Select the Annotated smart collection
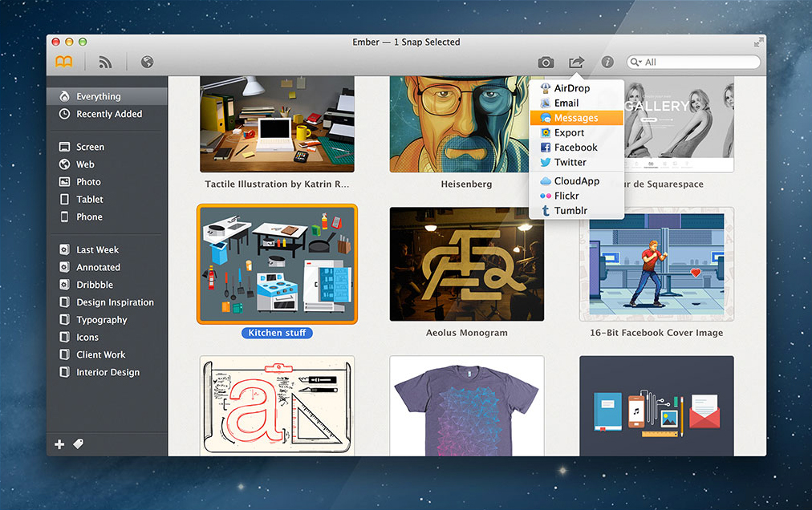The image size is (812, 510). pos(107,268)
